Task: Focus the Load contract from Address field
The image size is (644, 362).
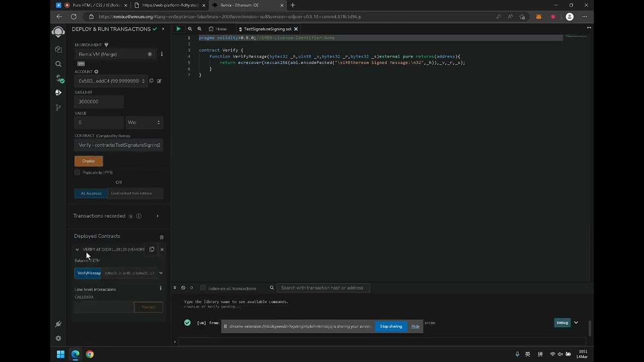Action: click(x=135, y=193)
